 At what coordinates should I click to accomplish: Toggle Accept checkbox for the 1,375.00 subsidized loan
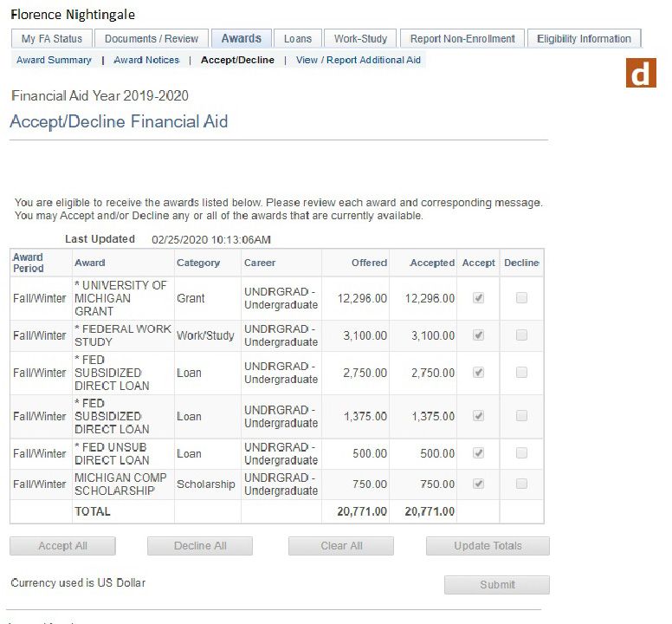pos(478,416)
